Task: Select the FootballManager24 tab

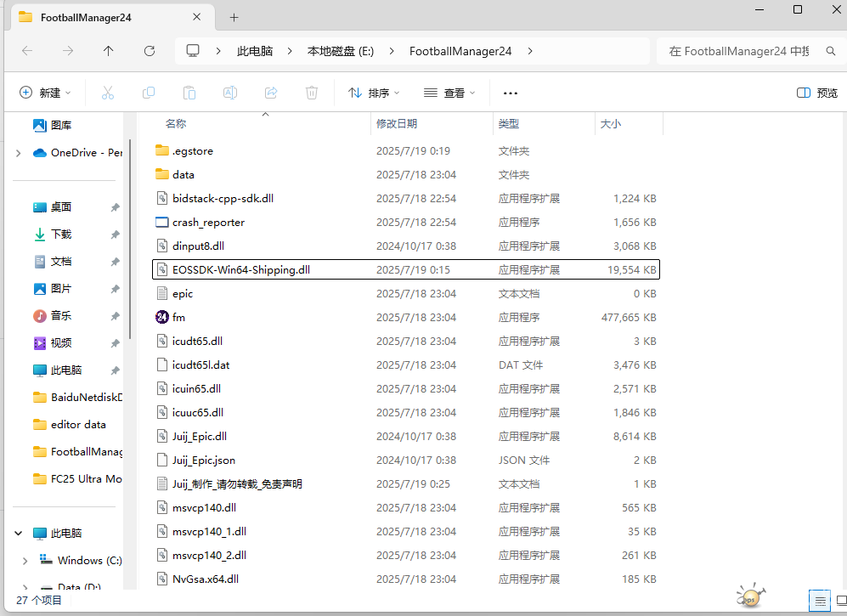Action: point(110,17)
